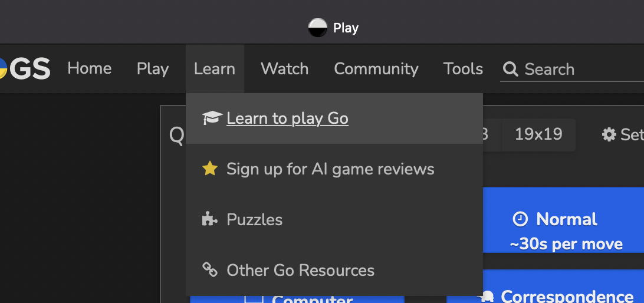Choose Sign up for AI game reviews
Screen dimensions: 644x303
[x=330, y=169]
